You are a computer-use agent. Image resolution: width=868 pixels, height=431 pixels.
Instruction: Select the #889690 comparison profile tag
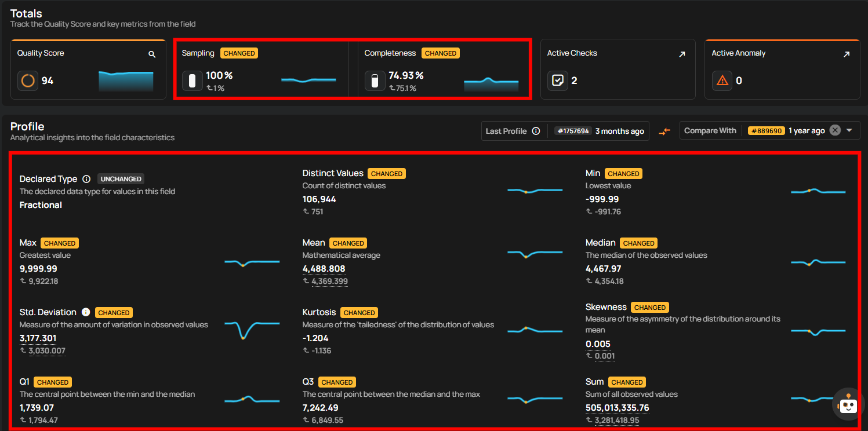point(766,131)
